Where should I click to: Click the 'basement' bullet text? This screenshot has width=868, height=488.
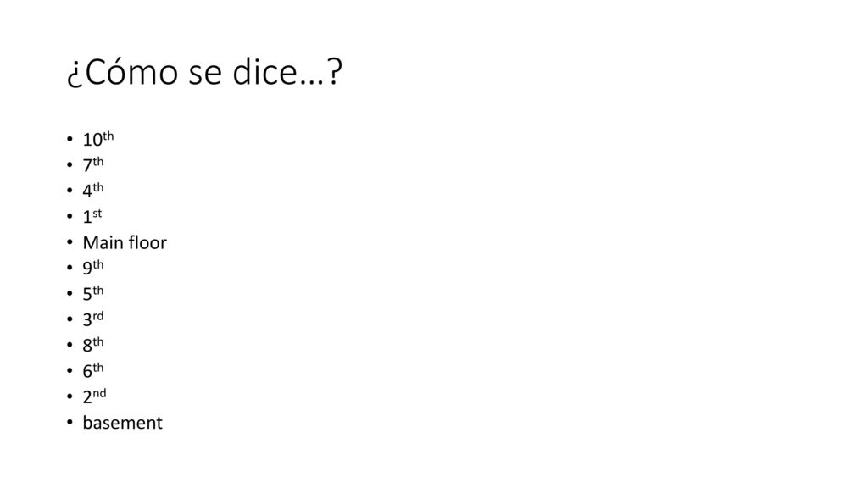point(122,423)
